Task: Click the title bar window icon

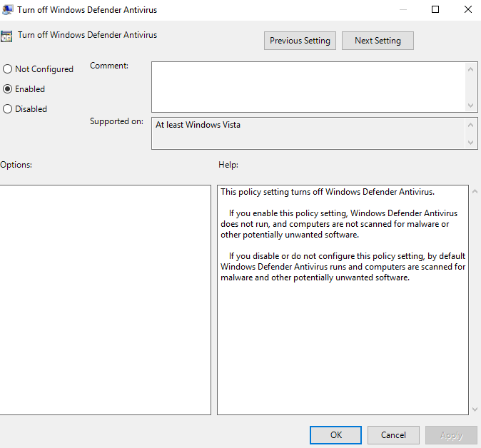Action: pyautogui.click(x=7, y=10)
